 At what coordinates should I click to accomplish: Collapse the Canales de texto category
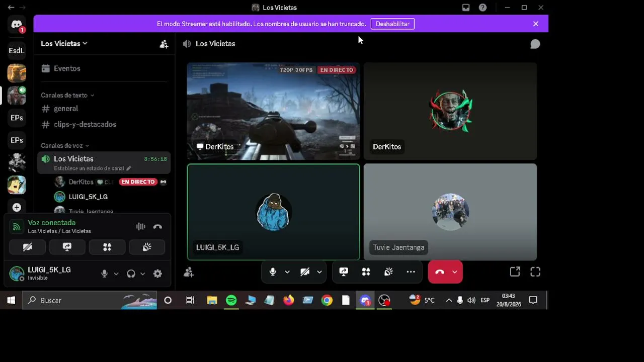coord(67,95)
